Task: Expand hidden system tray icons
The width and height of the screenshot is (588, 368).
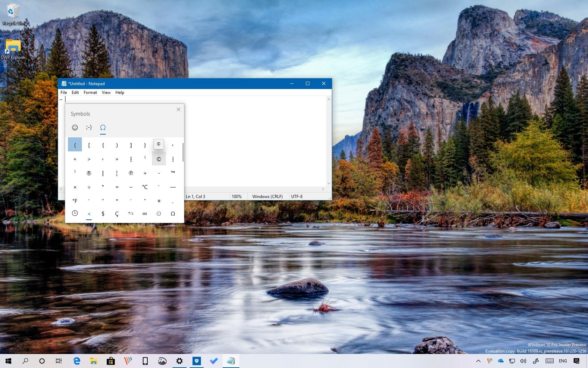Action: (x=478, y=361)
